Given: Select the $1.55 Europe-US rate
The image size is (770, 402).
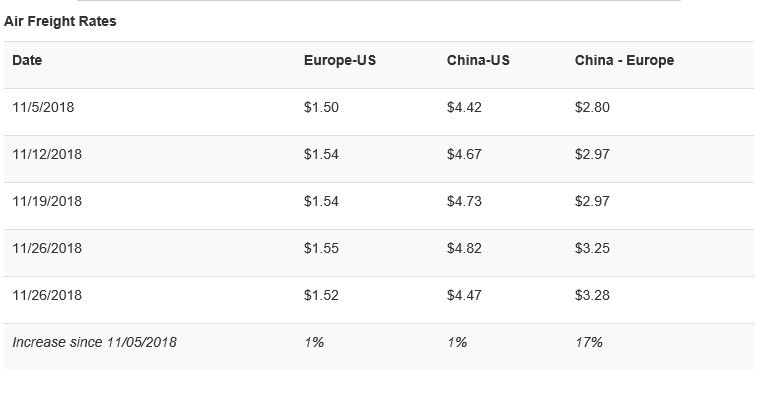Looking at the screenshot, I should [x=321, y=248].
